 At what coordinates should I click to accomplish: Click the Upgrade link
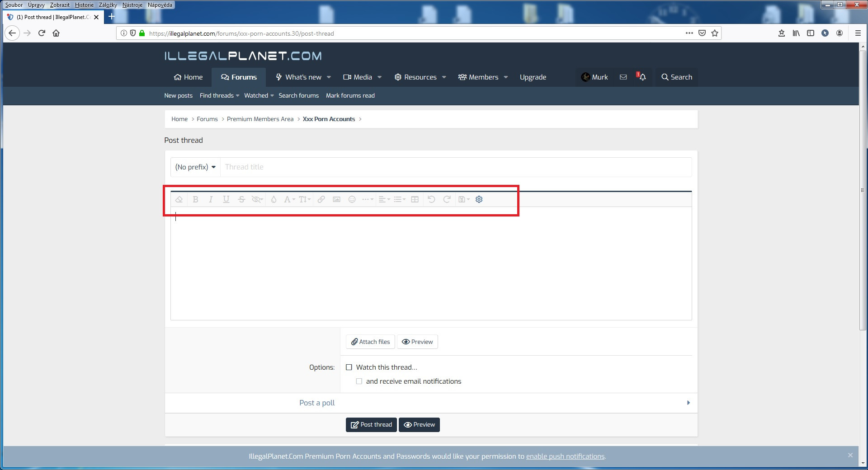[533, 77]
